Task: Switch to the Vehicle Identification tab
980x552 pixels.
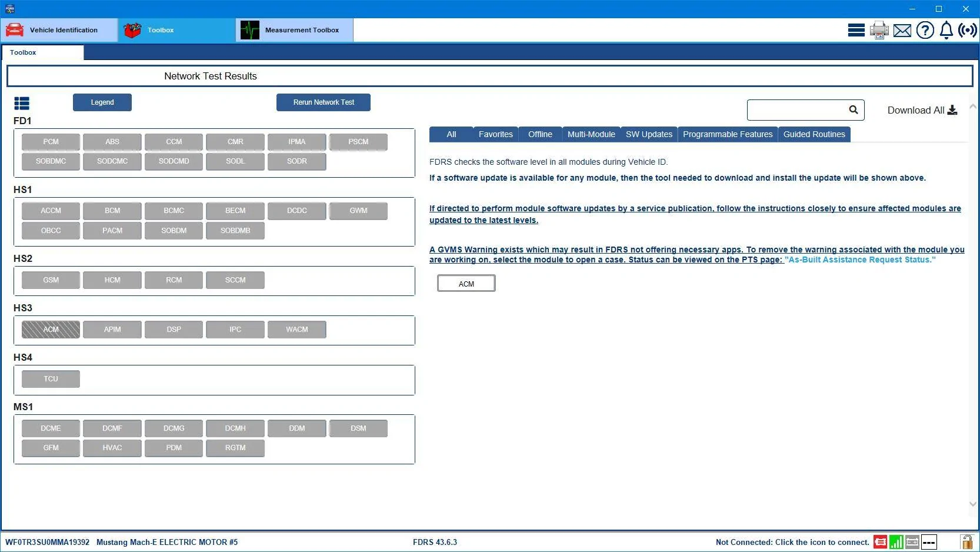Action: click(59, 30)
